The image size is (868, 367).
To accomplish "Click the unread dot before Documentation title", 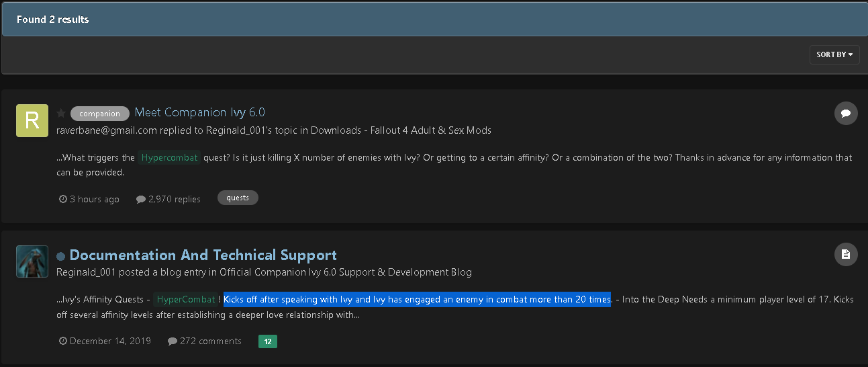I will pos(61,256).
